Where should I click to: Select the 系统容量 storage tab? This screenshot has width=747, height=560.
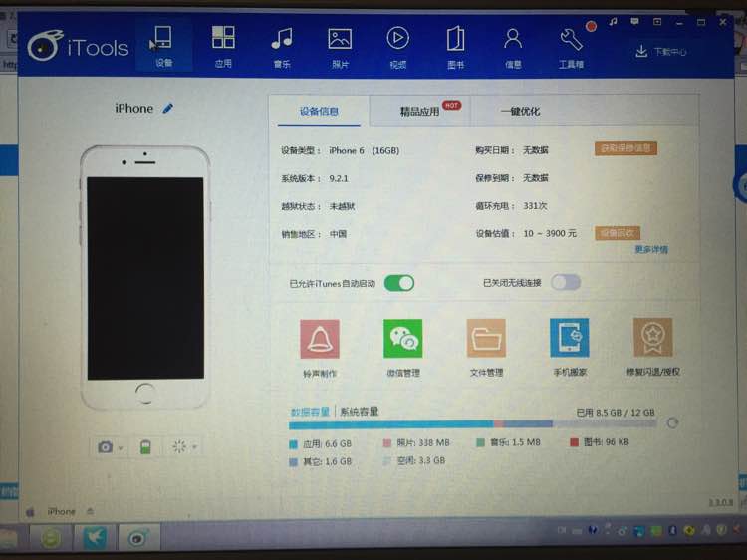pos(360,411)
